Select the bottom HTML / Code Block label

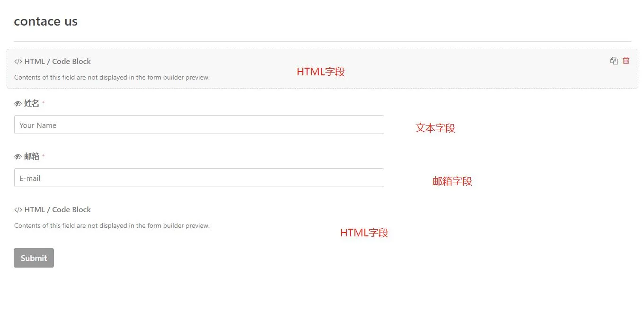pyautogui.click(x=57, y=210)
